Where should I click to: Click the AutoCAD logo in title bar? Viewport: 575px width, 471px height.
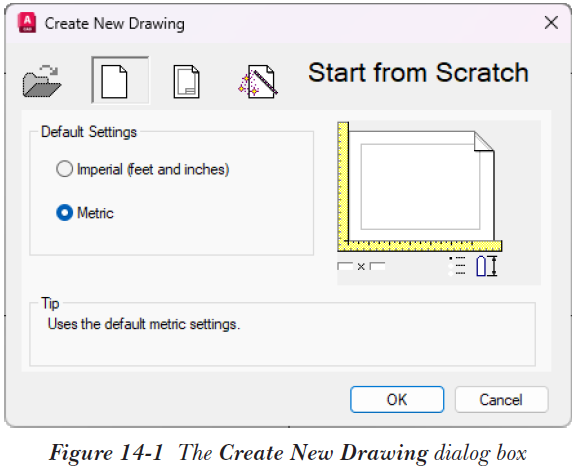(27, 23)
